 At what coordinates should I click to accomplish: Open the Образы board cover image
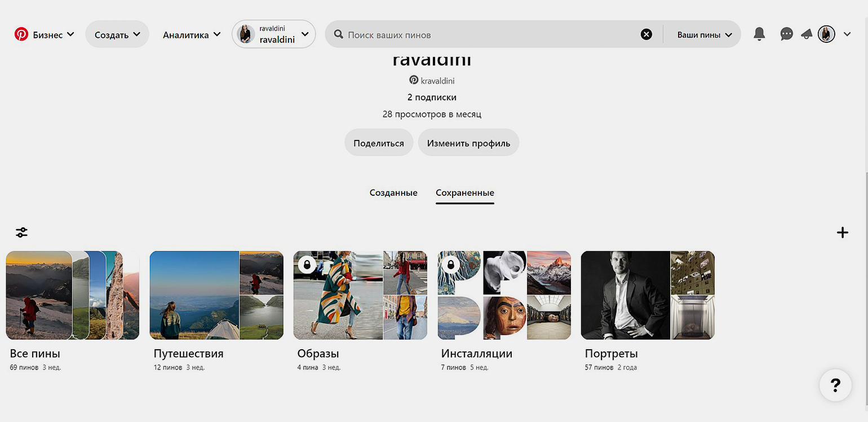coord(360,295)
